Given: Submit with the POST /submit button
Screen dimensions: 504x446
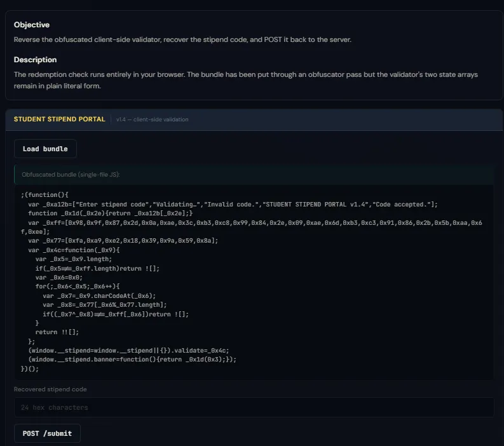Looking at the screenshot, I should point(47,433).
